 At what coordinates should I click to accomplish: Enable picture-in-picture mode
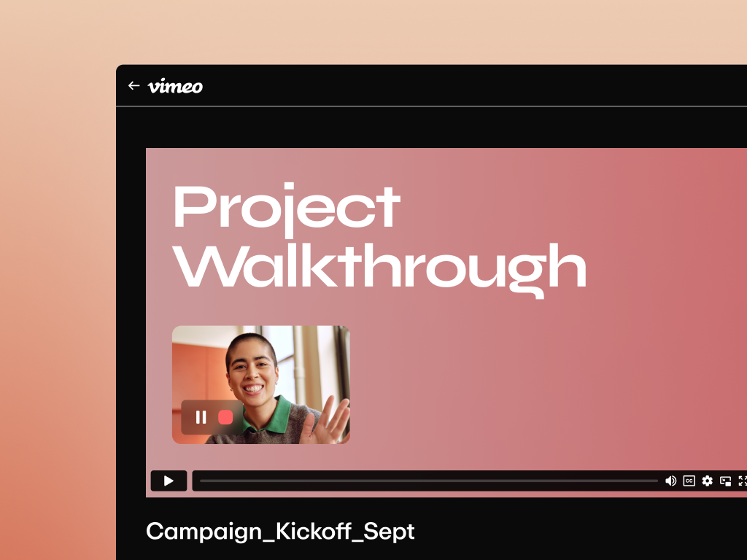pos(726,481)
